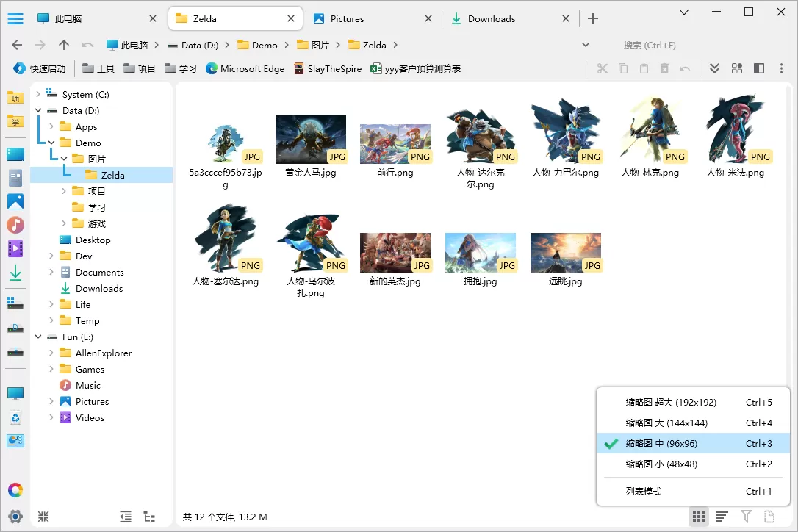Expand the Documents folder node
The height and width of the screenshot is (532, 798).
tap(50, 272)
